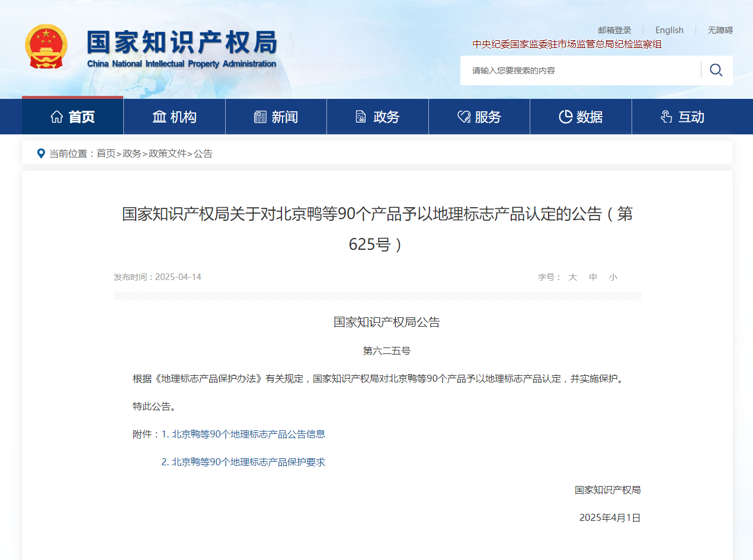Click the national emblem logo
This screenshot has width=753, height=560.
click(46, 46)
